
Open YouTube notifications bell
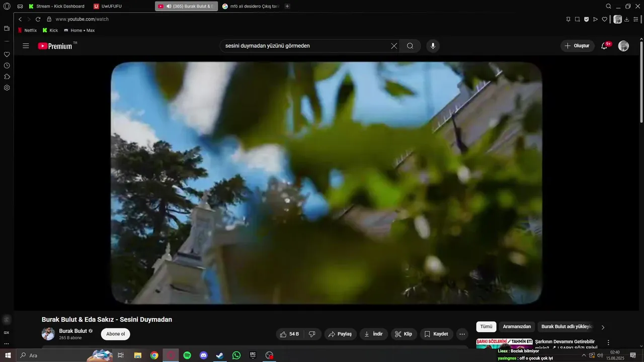pyautogui.click(x=605, y=46)
